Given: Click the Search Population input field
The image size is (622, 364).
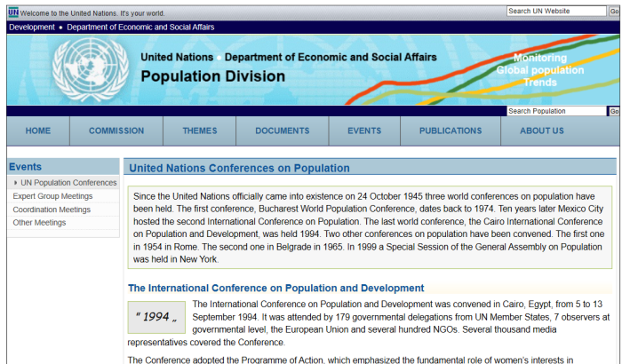Looking at the screenshot, I should click(556, 111).
